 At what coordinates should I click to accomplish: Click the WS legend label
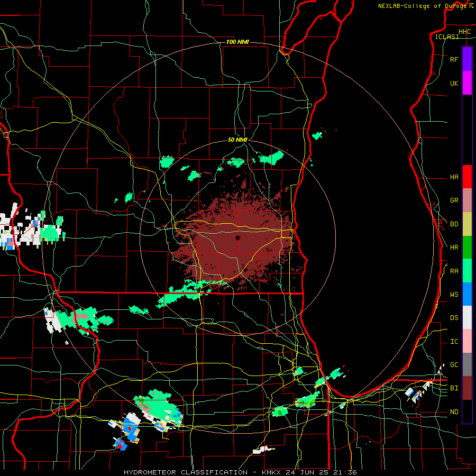tap(454, 295)
